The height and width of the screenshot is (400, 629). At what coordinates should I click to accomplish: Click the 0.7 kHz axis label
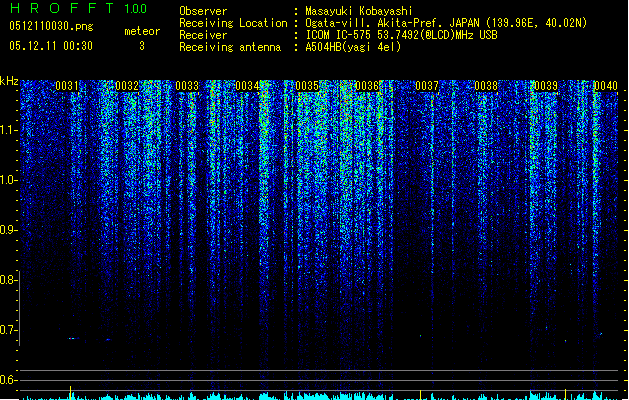point(8,330)
